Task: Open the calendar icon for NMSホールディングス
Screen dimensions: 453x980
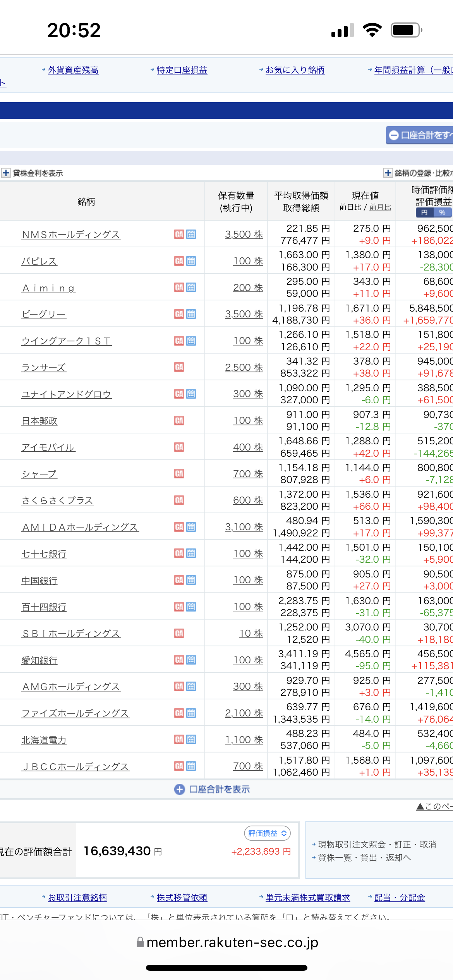Action: (x=191, y=234)
